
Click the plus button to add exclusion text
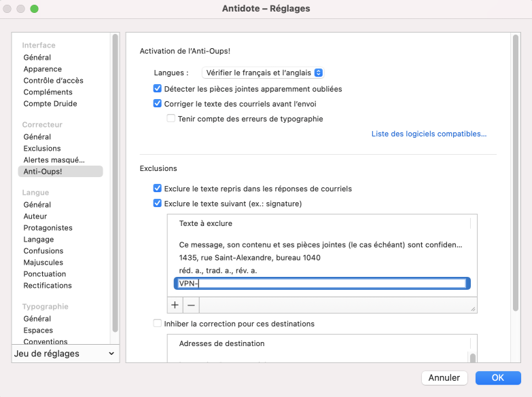tap(175, 305)
